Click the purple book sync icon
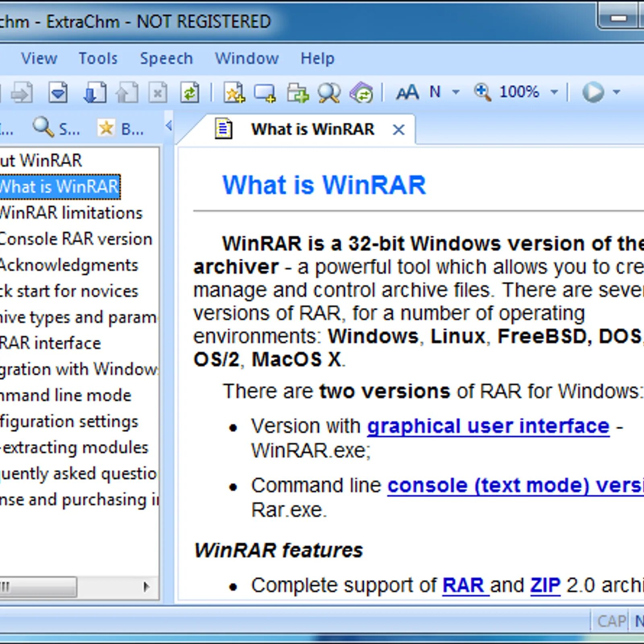Image resolution: width=644 pixels, height=644 pixels. (361, 93)
